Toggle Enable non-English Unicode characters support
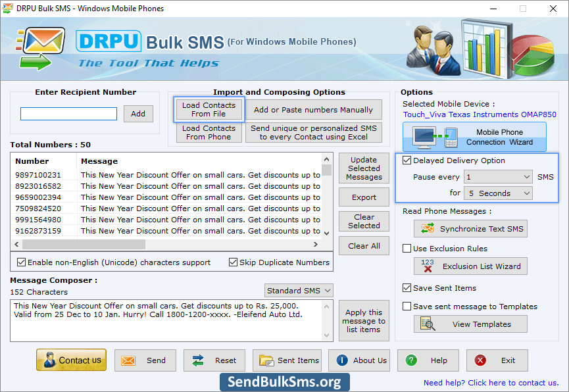Viewport: 569px width, 392px height. pos(22,262)
